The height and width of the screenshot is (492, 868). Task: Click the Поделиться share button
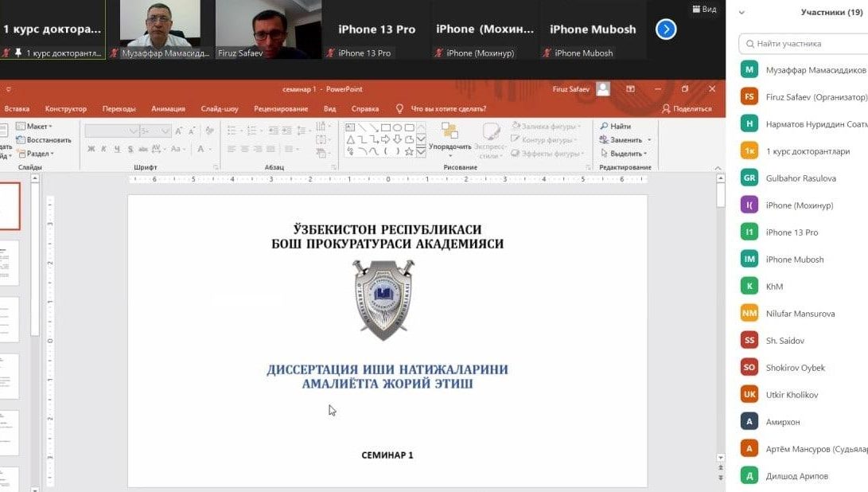pos(687,108)
